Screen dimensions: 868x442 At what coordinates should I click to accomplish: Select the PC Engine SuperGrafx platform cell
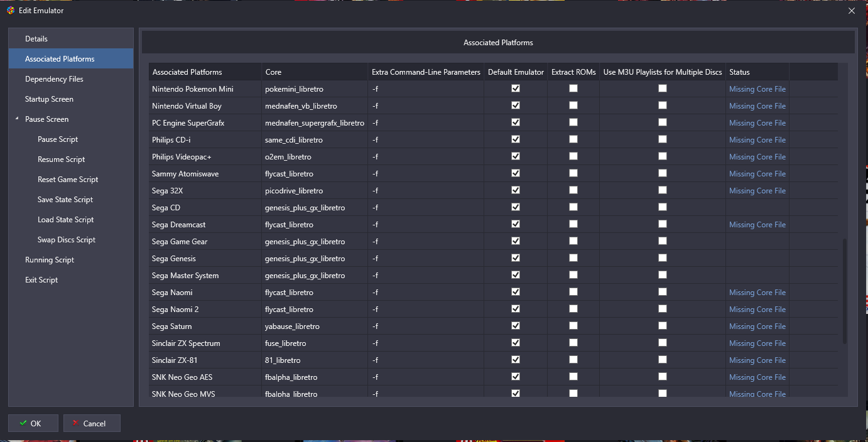(205, 123)
